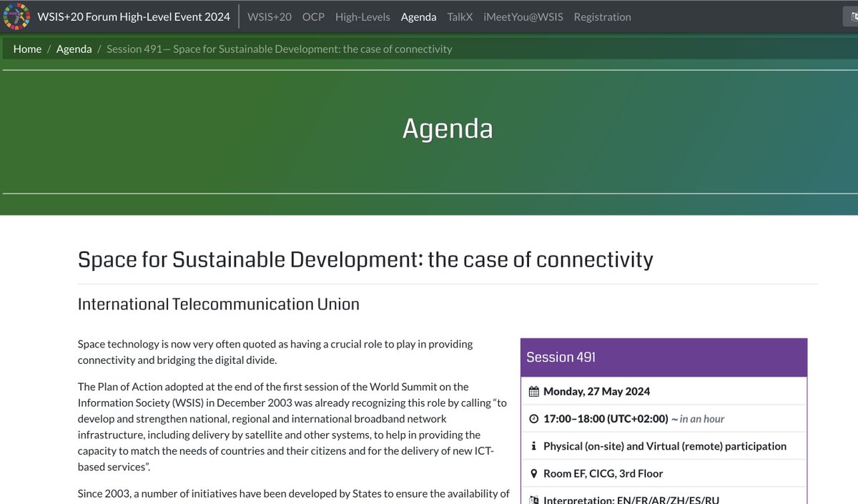
Task: Go to the High-Levels menu item
Action: click(x=363, y=16)
